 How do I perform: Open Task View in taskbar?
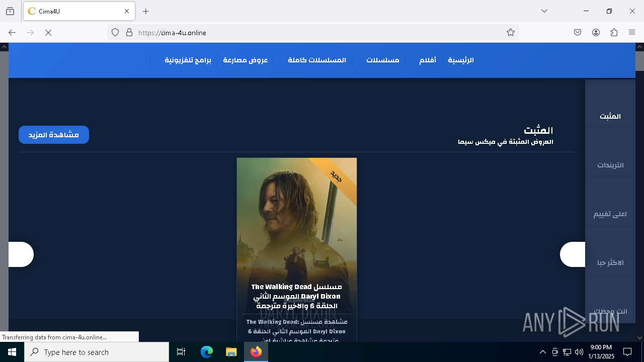[181, 352]
